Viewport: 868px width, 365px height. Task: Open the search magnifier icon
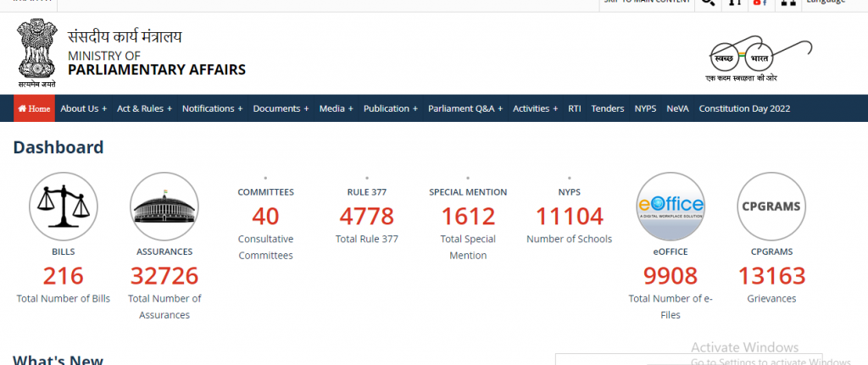706,3
